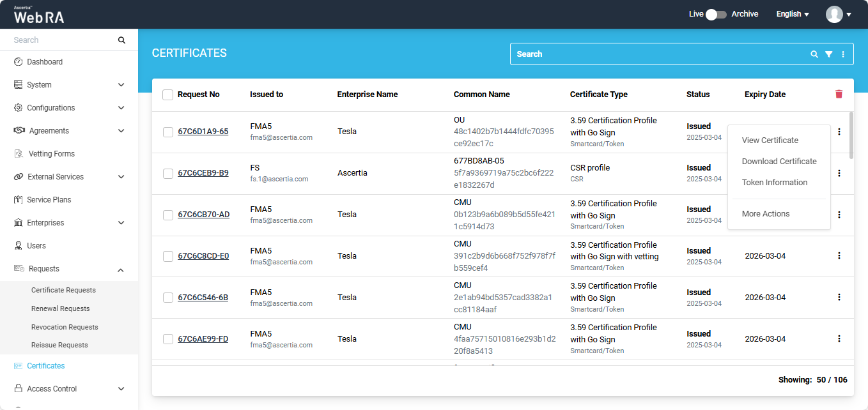Open the English language dropdown

(x=792, y=14)
